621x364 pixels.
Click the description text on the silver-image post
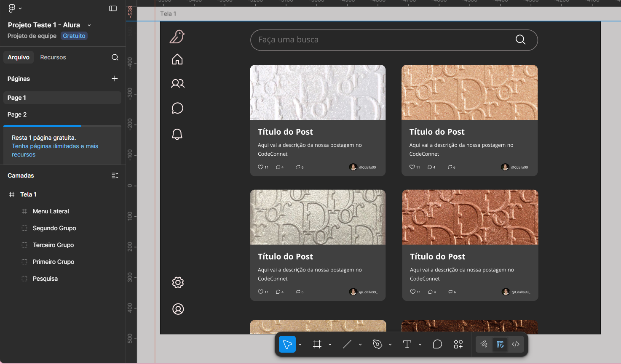tap(310, 274)
